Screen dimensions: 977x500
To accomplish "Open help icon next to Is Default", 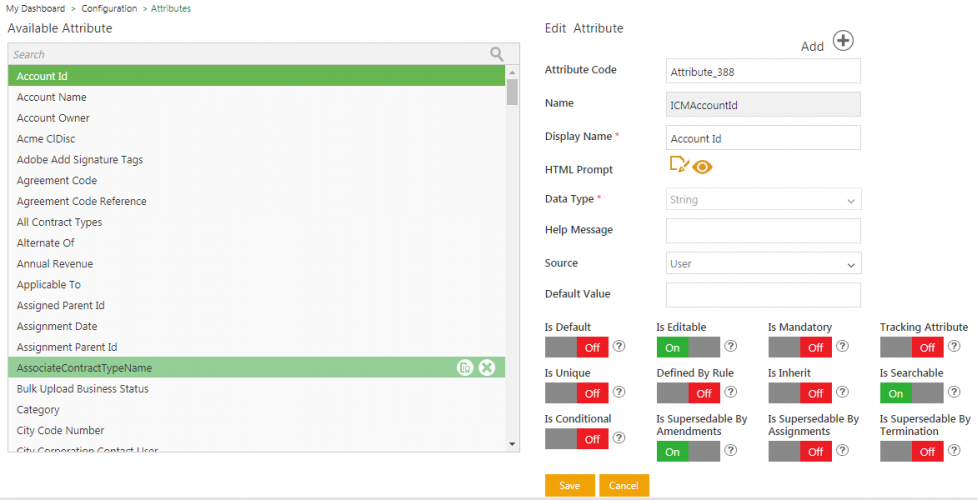I will click(x=619, y=347).
